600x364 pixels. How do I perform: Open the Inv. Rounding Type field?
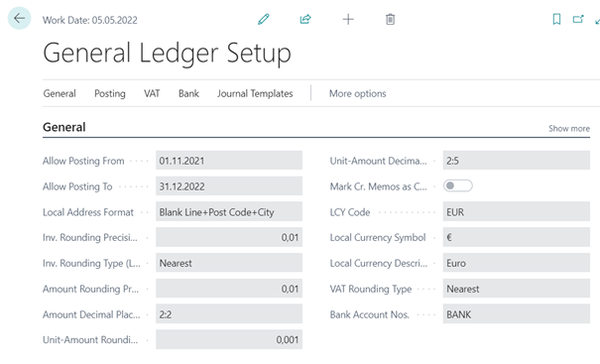point(229,263)
